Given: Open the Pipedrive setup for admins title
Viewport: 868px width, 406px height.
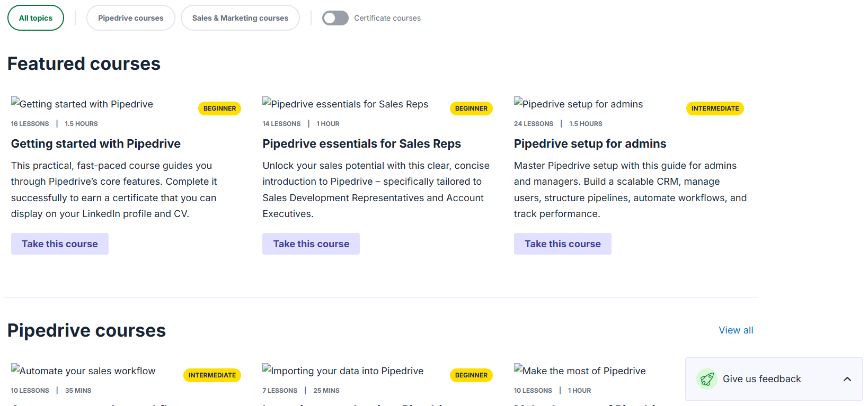Looking at the screenshot, I should [x=590, y=143].
